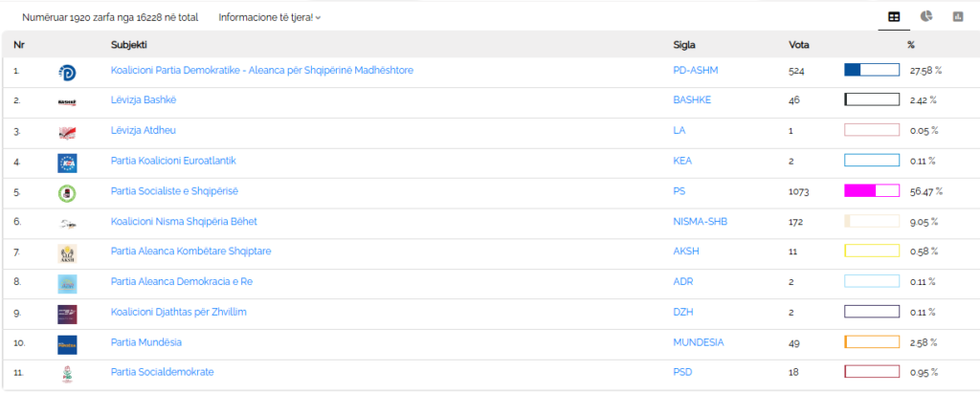Open Koalicioni Nisma Shqipëria Bëhet link

[x=184, y=222]
